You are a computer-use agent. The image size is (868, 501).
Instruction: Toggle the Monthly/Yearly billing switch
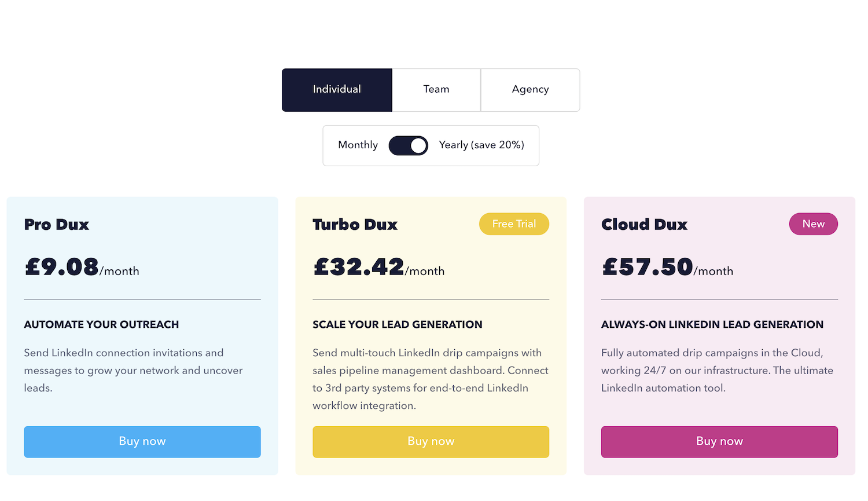pyautogui.click(x=408, y=145)
